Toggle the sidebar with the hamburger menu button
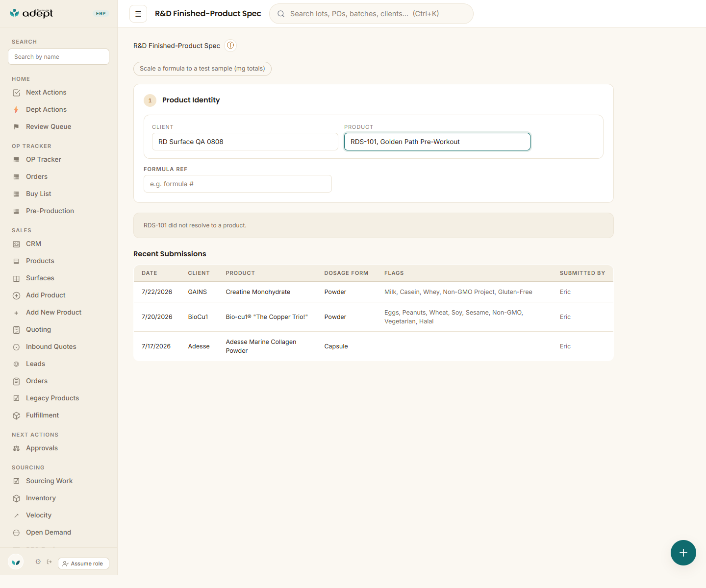The width and height of the screenshot is (706, 588). click(138, 14)
